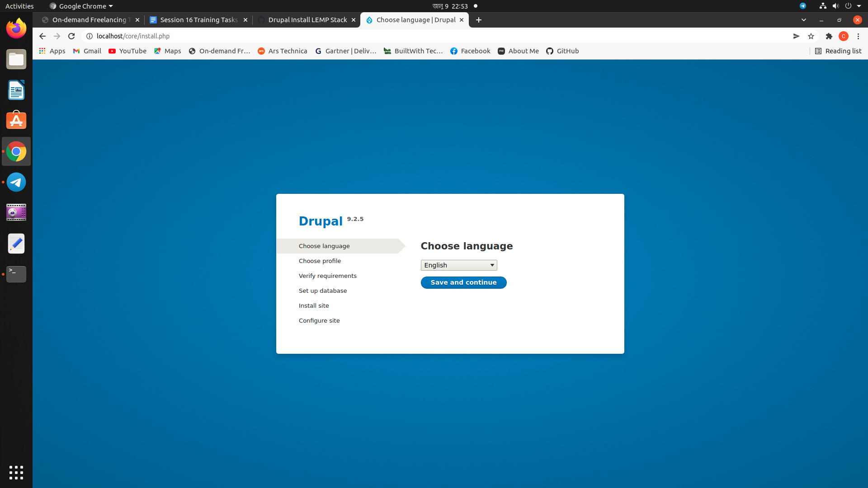Image resolution: width=868 pixels, height=488 pixels.
Task: Open About Me bookmark
Action: pos(518,51)
